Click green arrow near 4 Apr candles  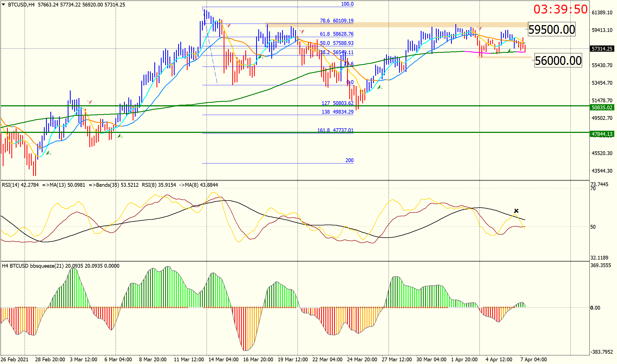[x=510, y=51]
